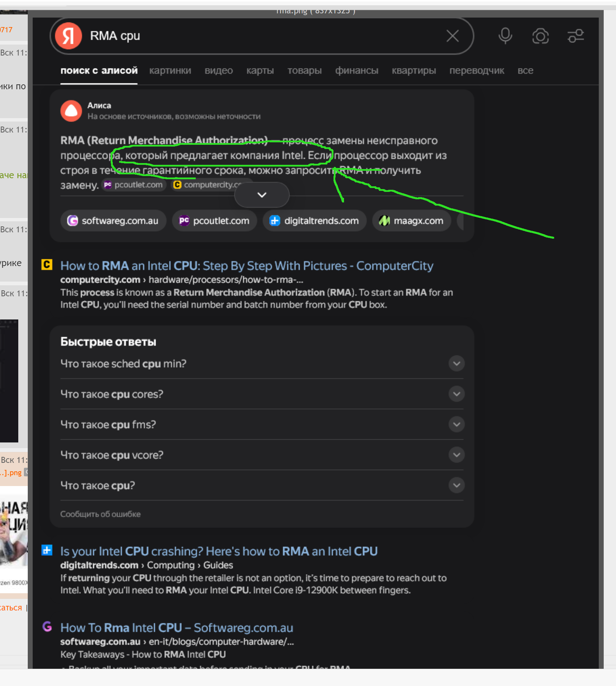
Task: Click the digitaltrends favicon beside the result
Action: point(47,550)
